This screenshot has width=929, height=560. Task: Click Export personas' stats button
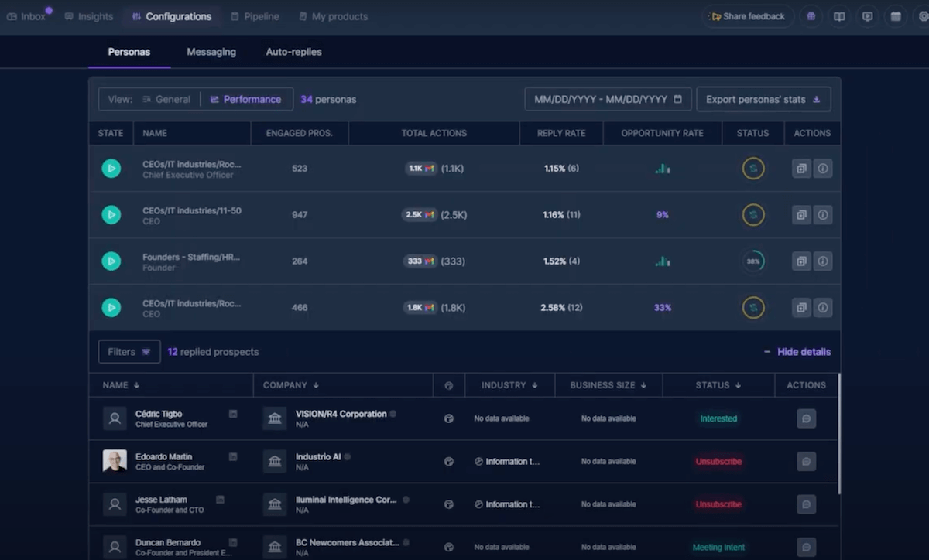tap(763, 99)
